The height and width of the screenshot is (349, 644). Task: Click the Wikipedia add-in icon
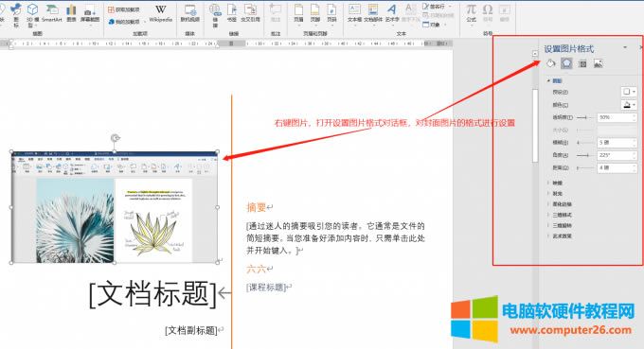tap(161, 13)
